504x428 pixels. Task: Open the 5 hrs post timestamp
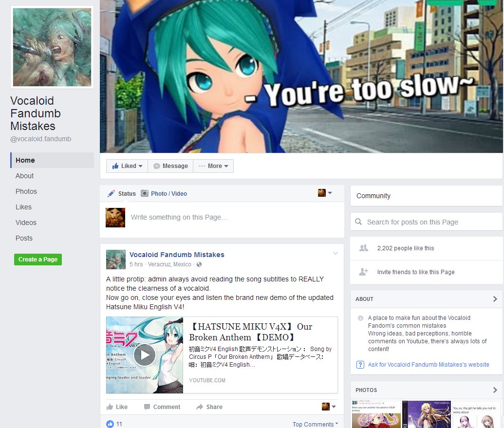(x=136, y=264)
